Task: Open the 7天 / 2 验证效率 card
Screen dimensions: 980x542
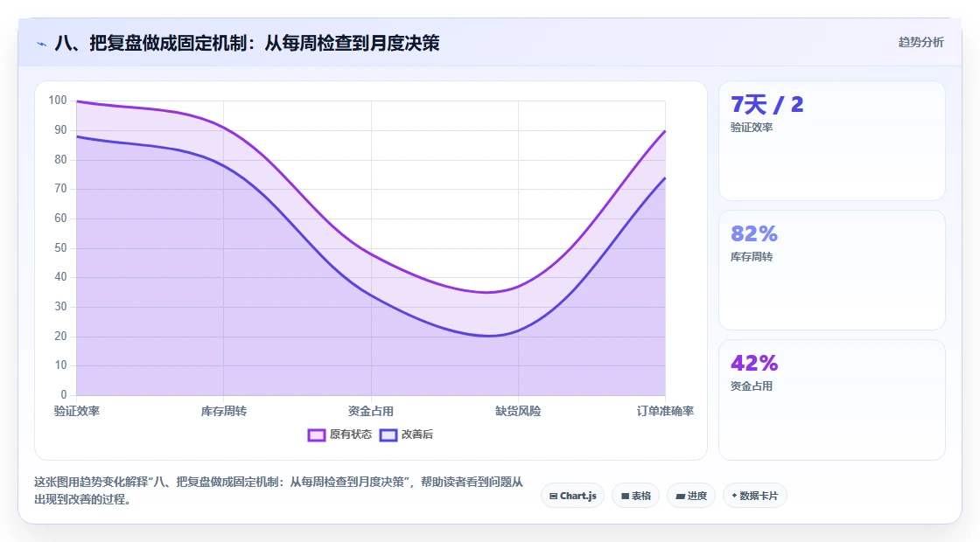Action: (832, 141)
